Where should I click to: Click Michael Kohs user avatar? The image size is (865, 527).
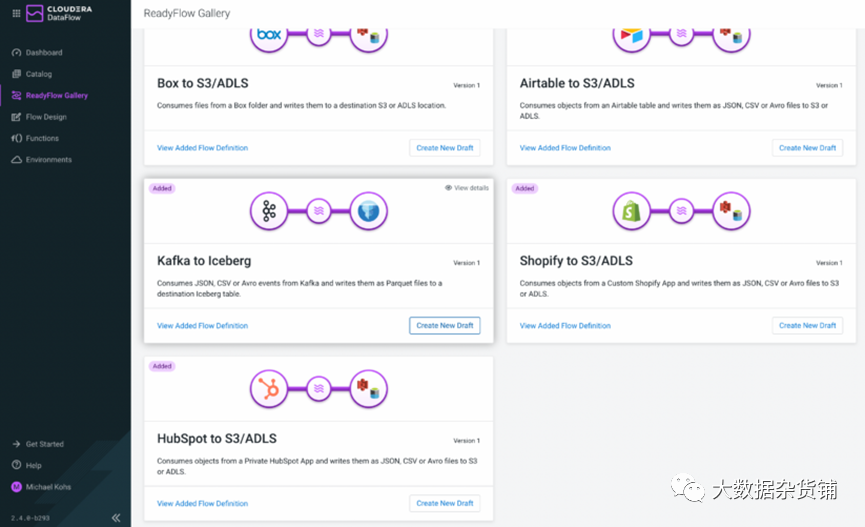pyautogui.click(x=16, y=487)
